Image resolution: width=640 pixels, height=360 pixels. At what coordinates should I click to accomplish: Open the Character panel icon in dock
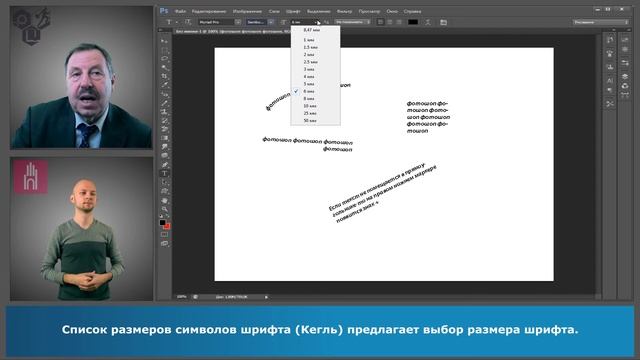pos(610,80)
